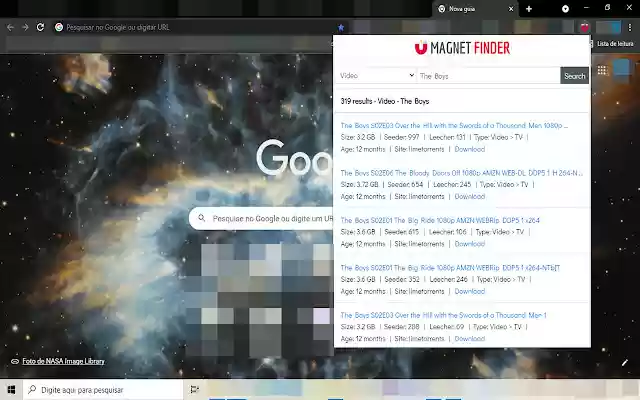Screen dimensions: 640x400
Task: Open the Google apps grid icon
Action: [602, 70]
